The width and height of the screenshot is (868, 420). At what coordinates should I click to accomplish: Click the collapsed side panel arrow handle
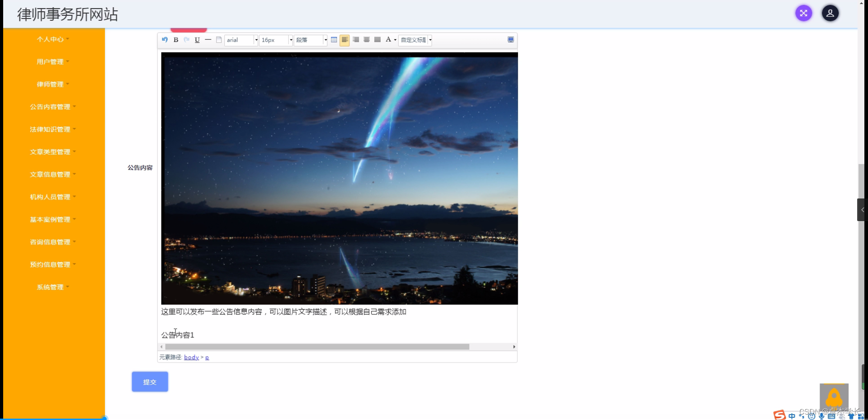862,210
